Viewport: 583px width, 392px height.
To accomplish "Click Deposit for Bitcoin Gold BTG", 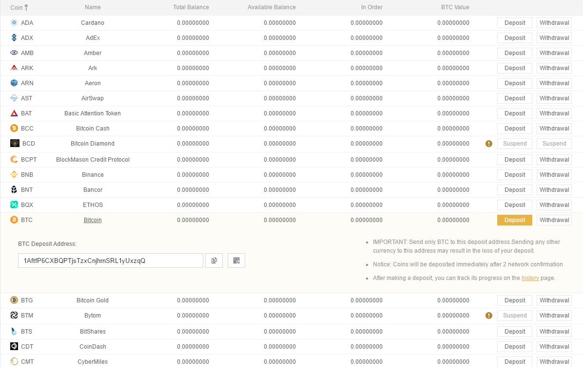I will point(515,300).
